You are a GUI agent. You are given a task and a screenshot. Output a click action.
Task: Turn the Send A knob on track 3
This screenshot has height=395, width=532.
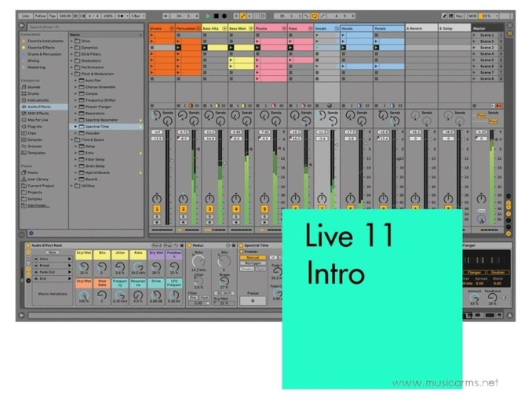click(x=208, y=116)
